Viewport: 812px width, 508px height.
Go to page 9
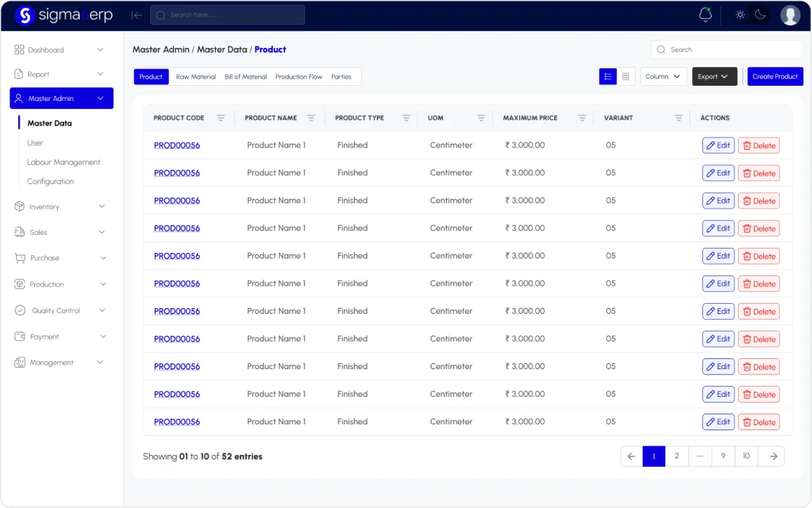coord(723,456)
